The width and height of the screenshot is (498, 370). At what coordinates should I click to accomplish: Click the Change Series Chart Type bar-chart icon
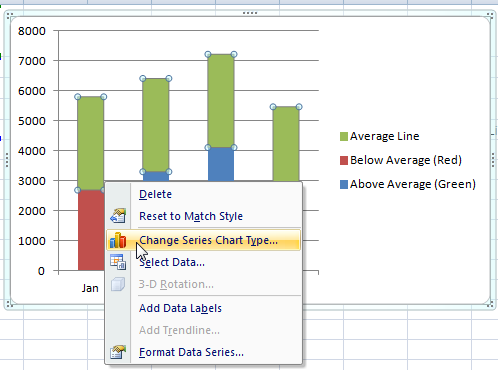pos(118,240)
